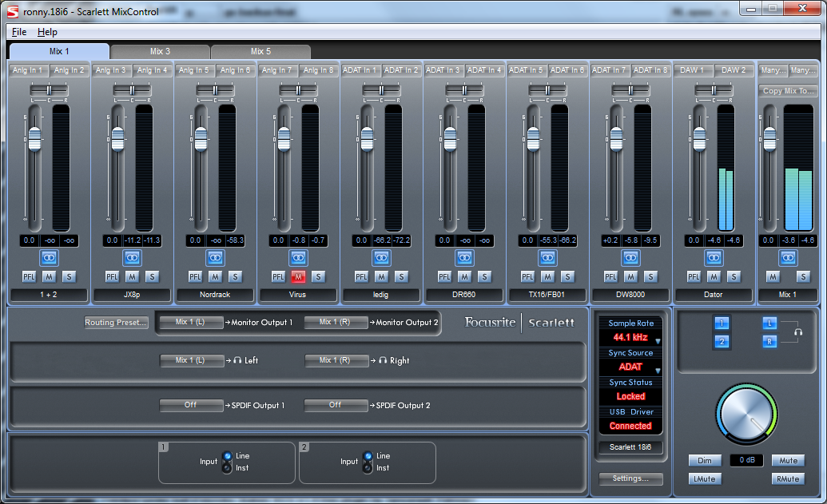
Task: Mute the ledig channel
Action: (381, 277)
